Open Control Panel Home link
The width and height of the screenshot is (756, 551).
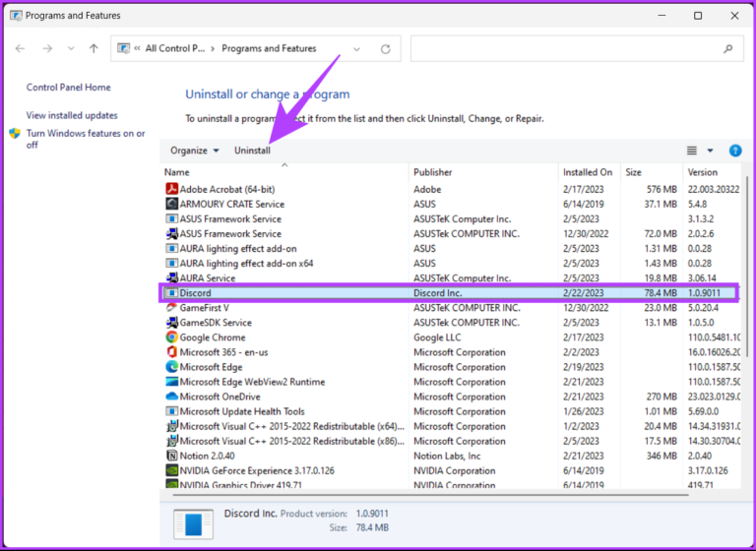[x=69, y=88]
